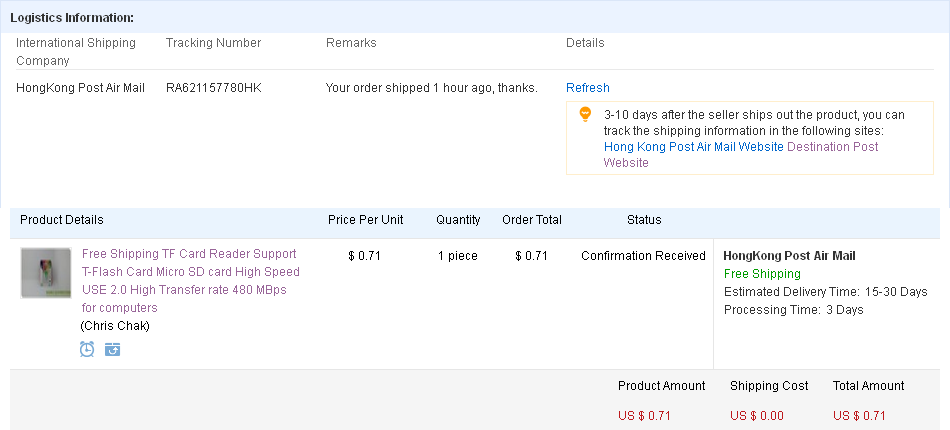Click tracking number RA621157780HK
This screenshot has height=430, width=950.
214,88
